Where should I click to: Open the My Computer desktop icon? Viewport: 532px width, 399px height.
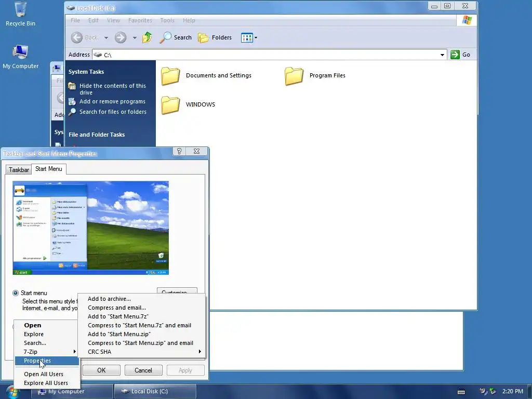pyautogui.click(x=20, y=57)
